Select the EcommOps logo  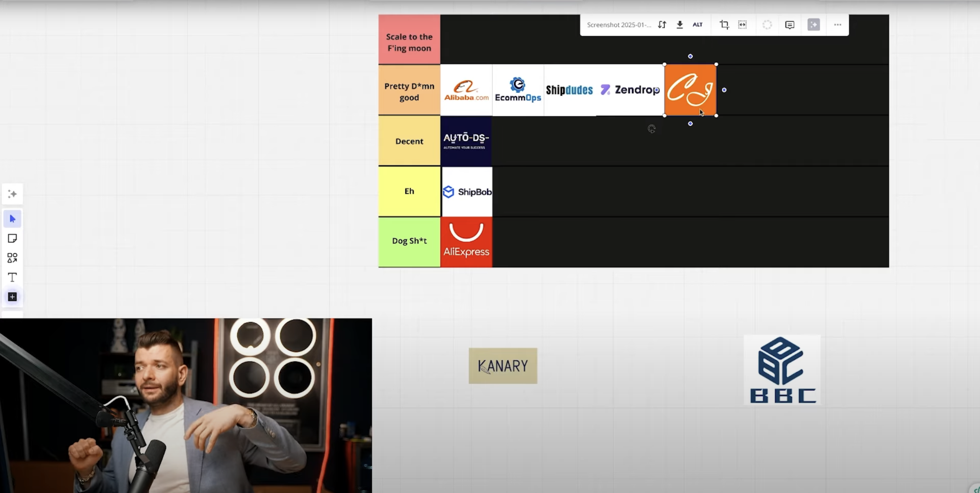click(518, 90)
